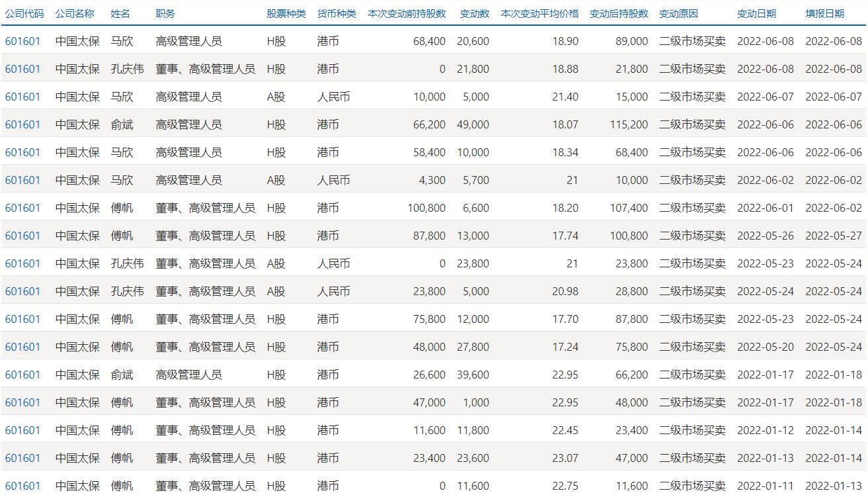
Task: Select the 58,400 shares-before cell
Action: pos(429,152)
